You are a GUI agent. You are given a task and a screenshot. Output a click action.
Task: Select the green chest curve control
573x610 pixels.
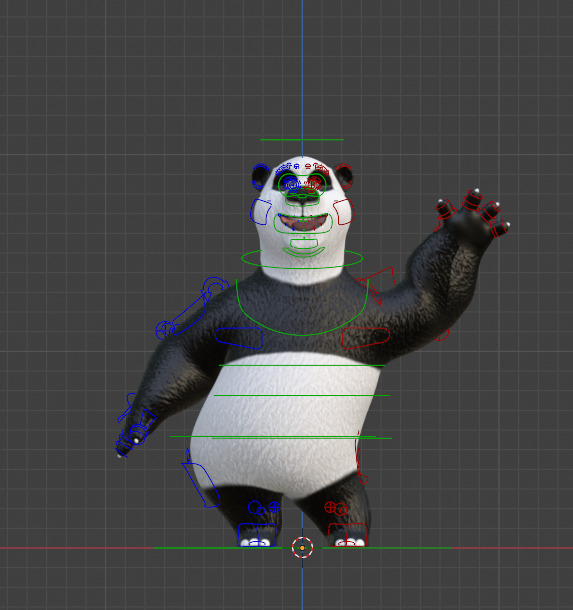[302, 307]
